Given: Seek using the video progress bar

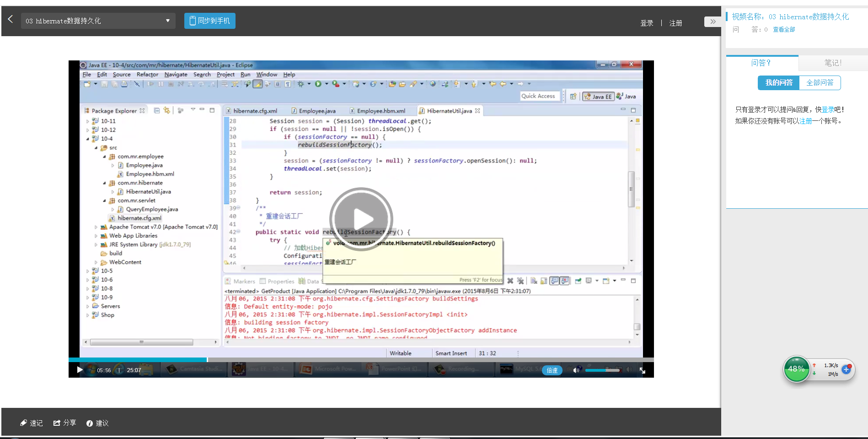Looking at the screenshot, I should [361, 360].
